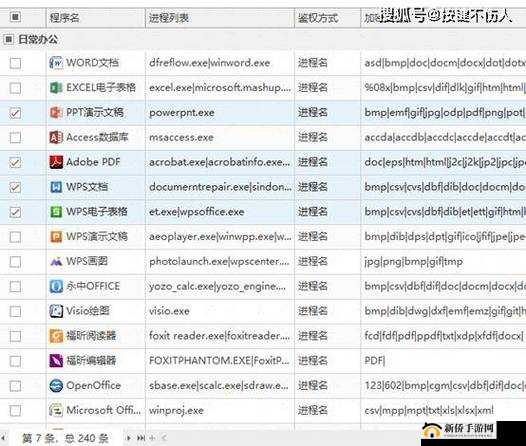Select the 日常办公 group label
Image resolution: width=526 pixels, height=446 pixels.
pyautogui.click(x=38, y=40)
